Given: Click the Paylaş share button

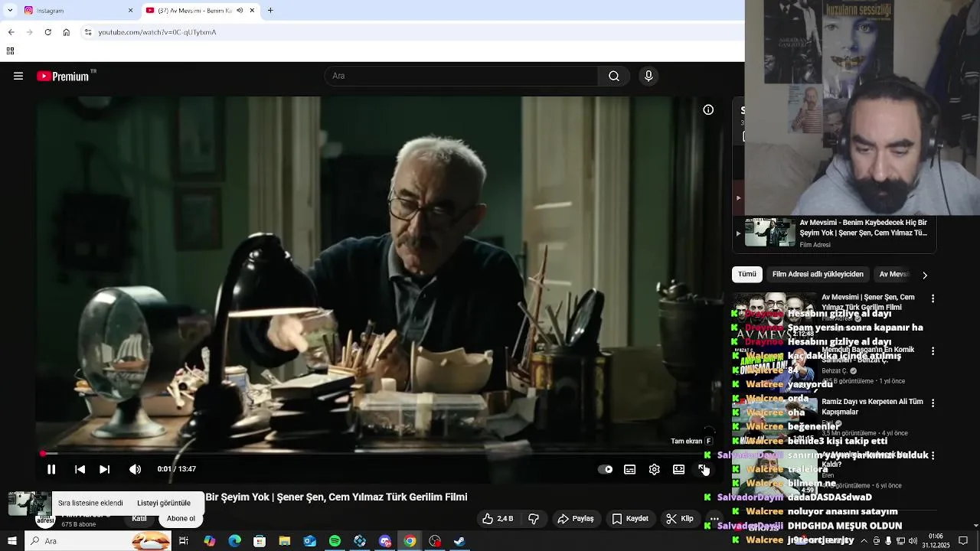Looking at the screenshot, I should pyautogui.click(x=576, y=518).
